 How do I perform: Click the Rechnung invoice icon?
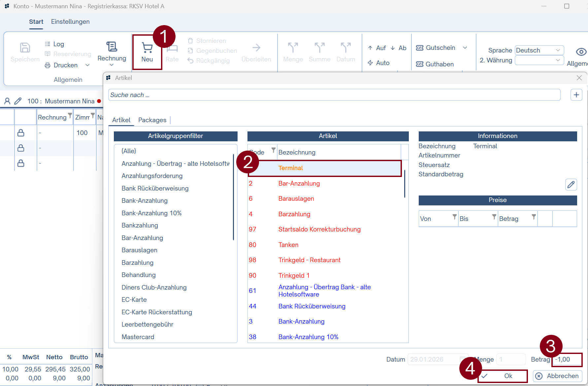[x=112, y=47]
